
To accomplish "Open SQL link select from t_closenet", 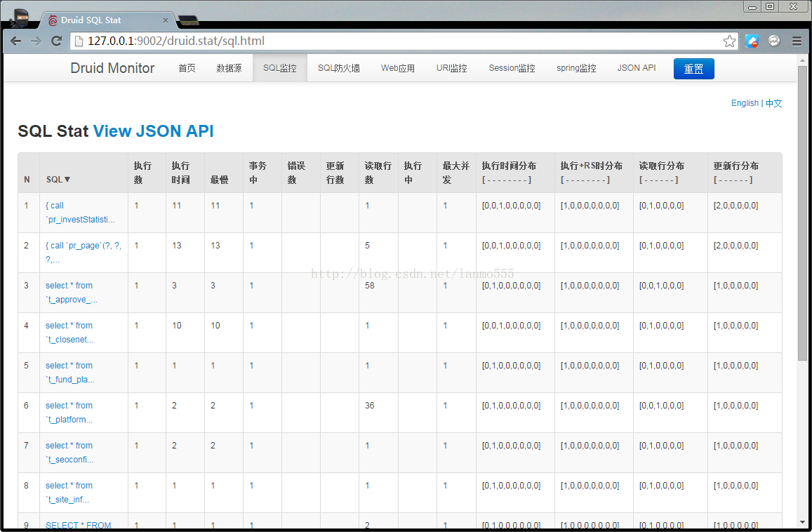I will click(x=69, y=332).
